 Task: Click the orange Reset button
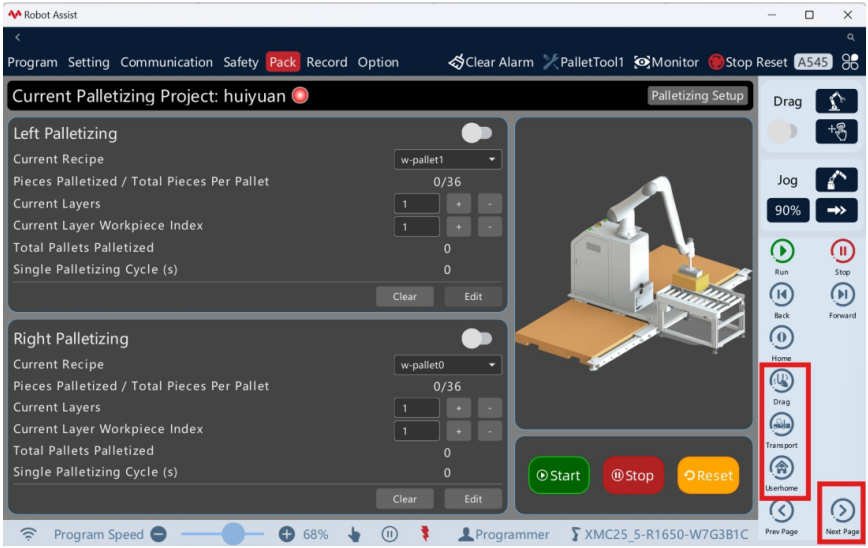[x=708, y=475]
